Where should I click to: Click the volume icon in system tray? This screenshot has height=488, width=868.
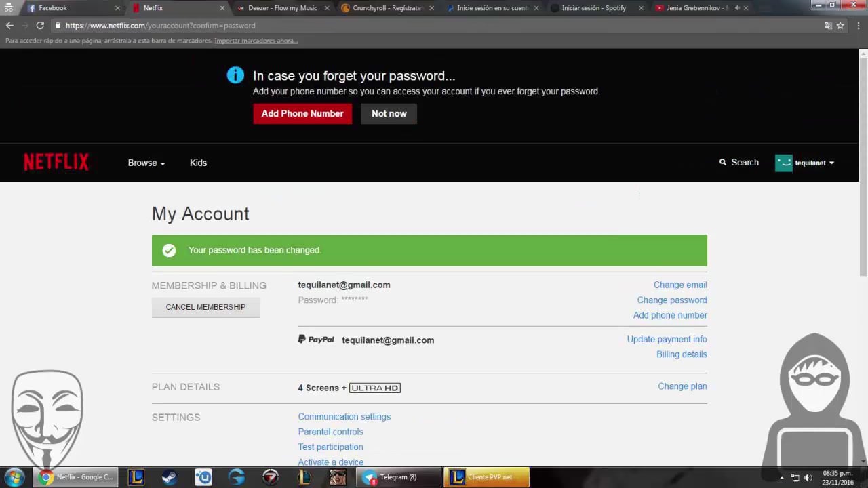tap(808, 478)
